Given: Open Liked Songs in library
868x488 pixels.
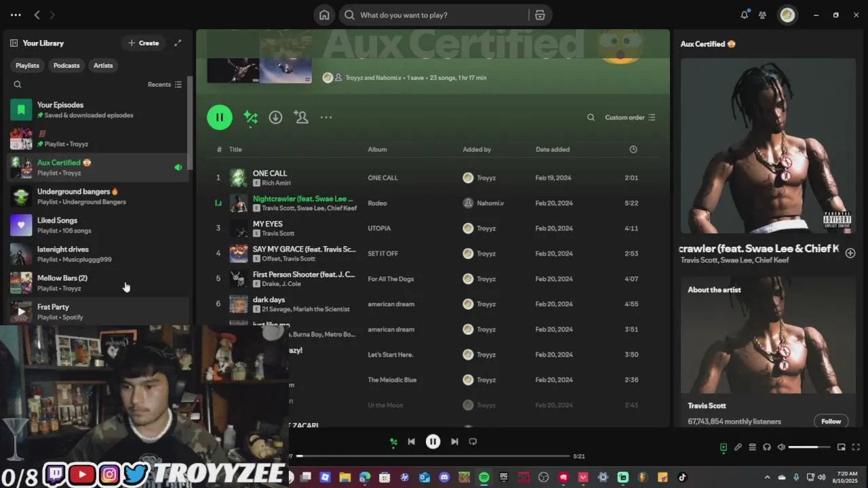Looking at the screenshot, I should tap(98, 225).
